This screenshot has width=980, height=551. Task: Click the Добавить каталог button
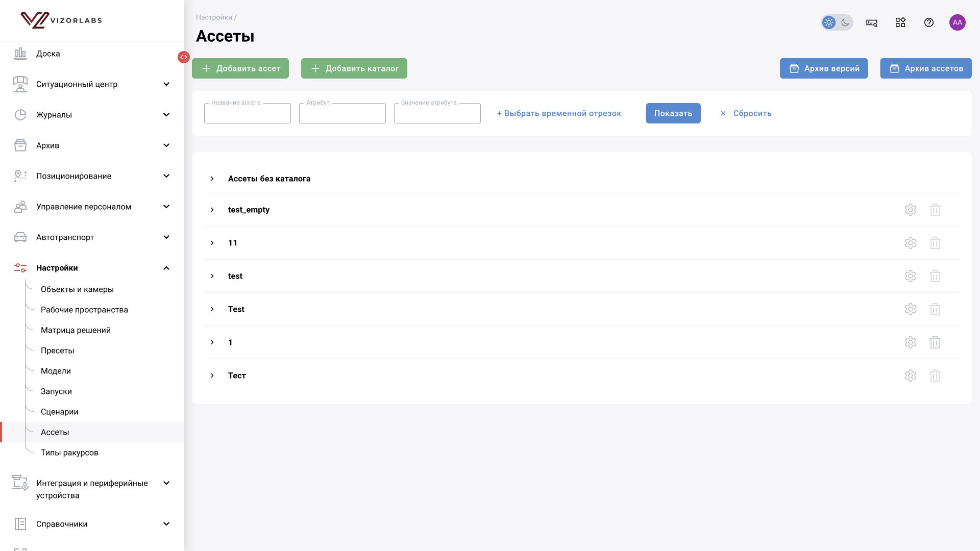point(354,68)
